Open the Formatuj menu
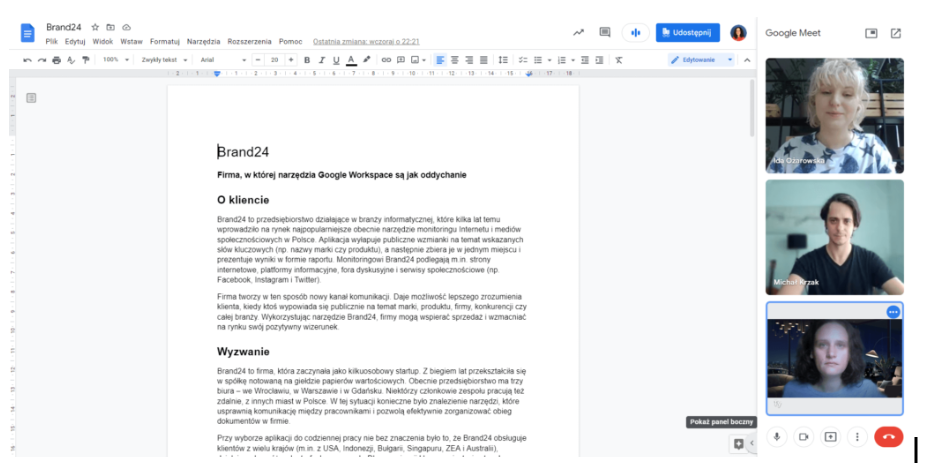Screen dimensions: 930x472 (164, 42)
